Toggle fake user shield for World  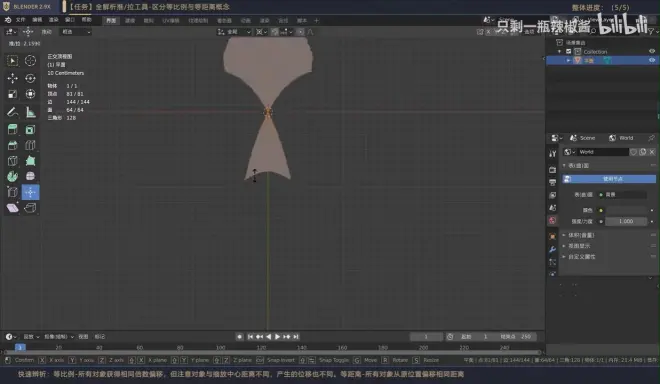tap(633, 152)
